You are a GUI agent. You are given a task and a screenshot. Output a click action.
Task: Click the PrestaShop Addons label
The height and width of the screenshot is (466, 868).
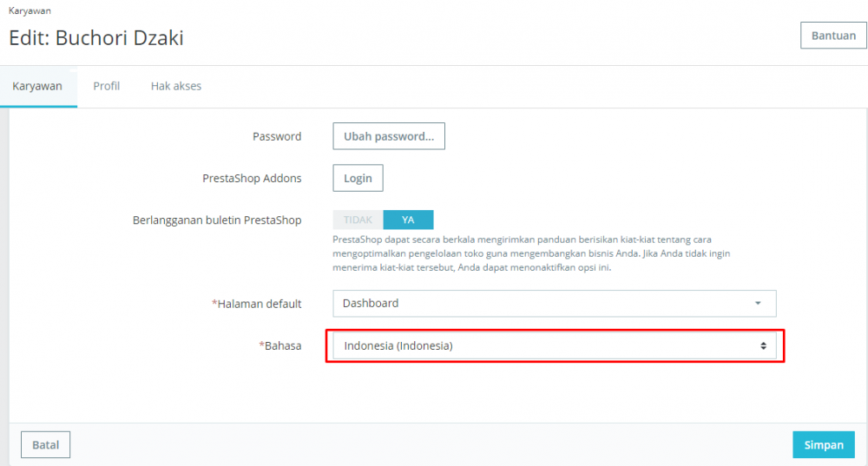pyautogui.click(x=252, y=178)
